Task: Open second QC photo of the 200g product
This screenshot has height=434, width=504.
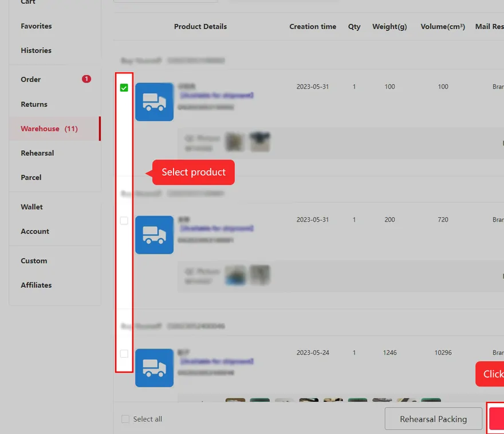Action: (x=259, y=275)
